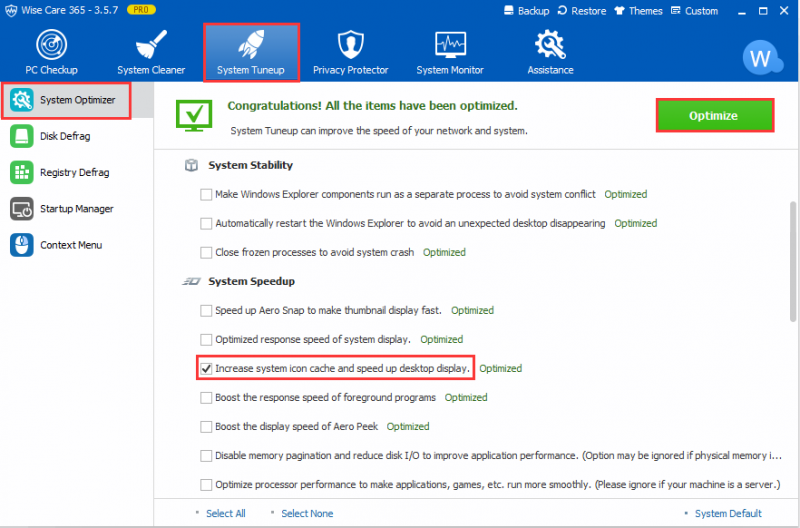Click the Disk Defrag sidebar icon
Viewport: 800px width, 528px height.
click(x=21, y=136)
